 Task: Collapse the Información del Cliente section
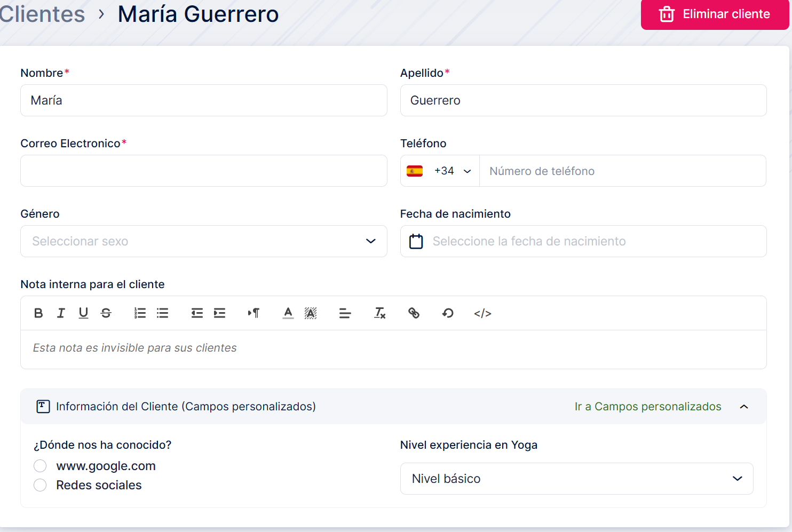coord(744,407)
